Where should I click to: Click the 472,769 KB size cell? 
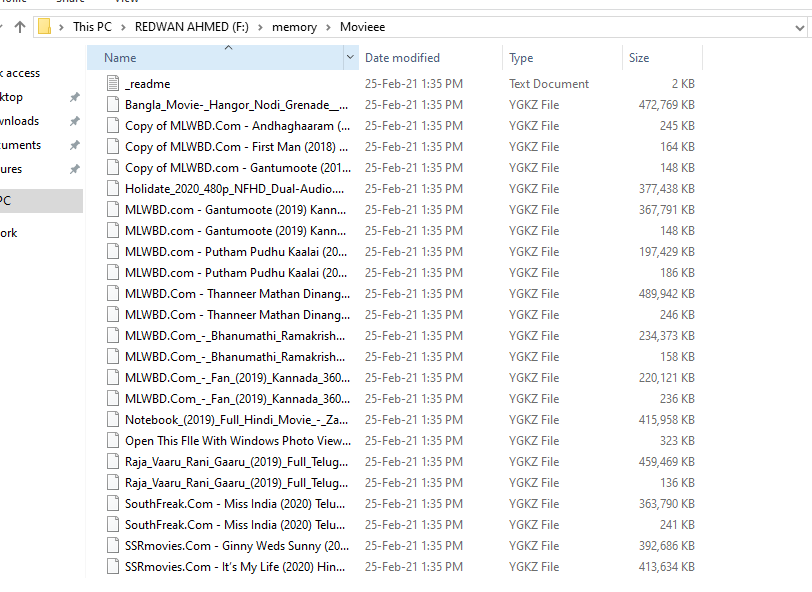[666, 105]
